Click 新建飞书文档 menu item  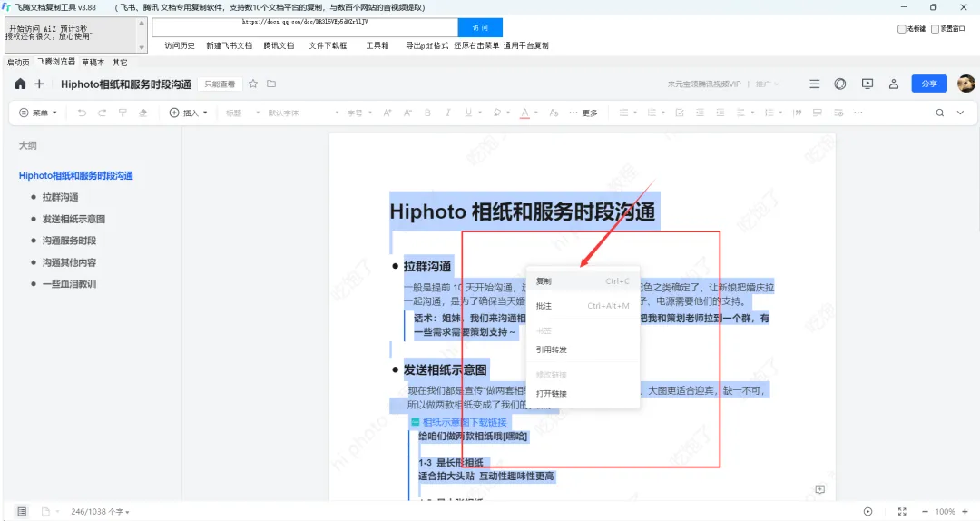230,45
